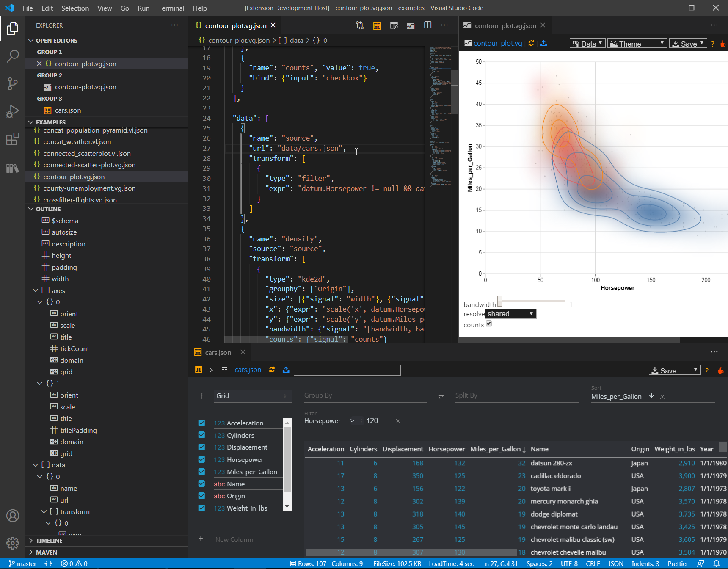Click the list view icon in data preview toolbar
The image size is (728, 569).
pyautogui.click(x=224, y=370)
